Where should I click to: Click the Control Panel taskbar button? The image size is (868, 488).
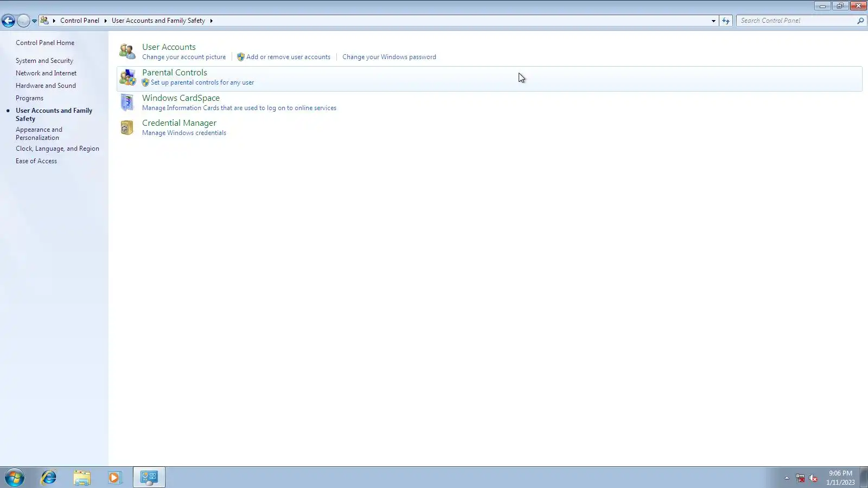point(149,478)
